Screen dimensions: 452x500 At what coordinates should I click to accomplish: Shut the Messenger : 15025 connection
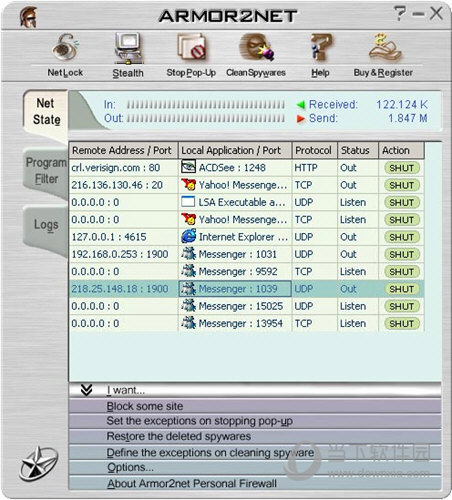point(402,306)
